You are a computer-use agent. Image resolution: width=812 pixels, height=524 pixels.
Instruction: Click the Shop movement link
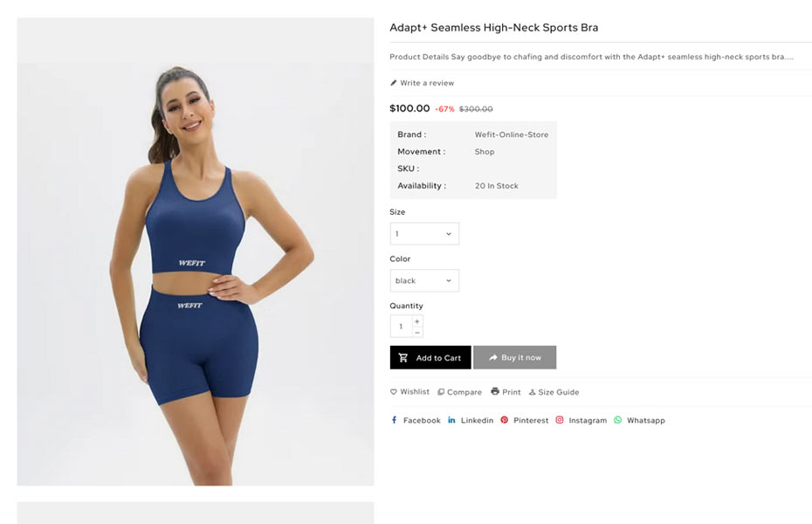485,152
